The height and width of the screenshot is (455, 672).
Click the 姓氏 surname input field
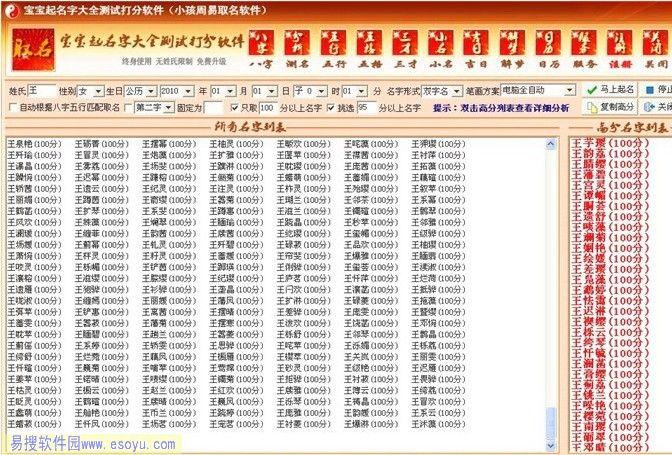pos(41,90)
